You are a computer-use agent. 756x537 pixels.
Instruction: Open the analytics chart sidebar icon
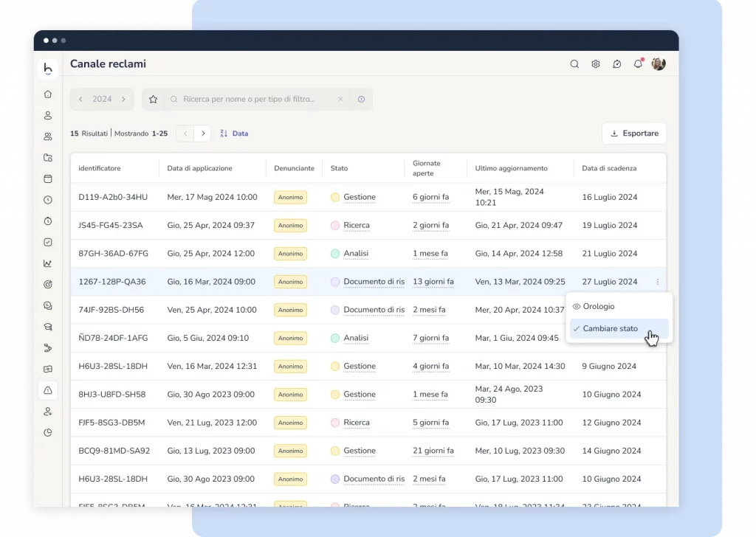[48, 263]
